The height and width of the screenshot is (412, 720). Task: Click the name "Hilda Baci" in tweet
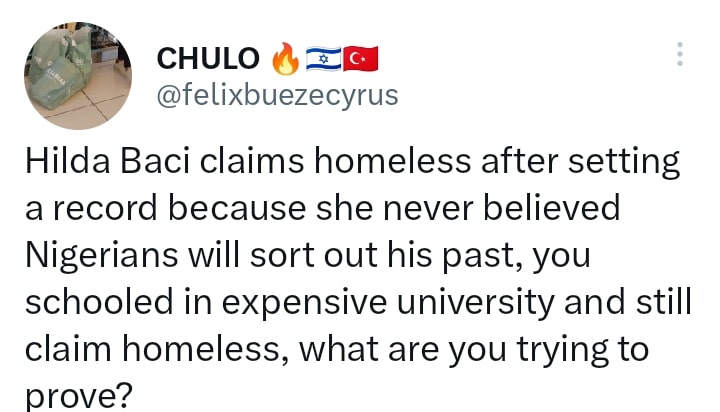click(108, 161)
